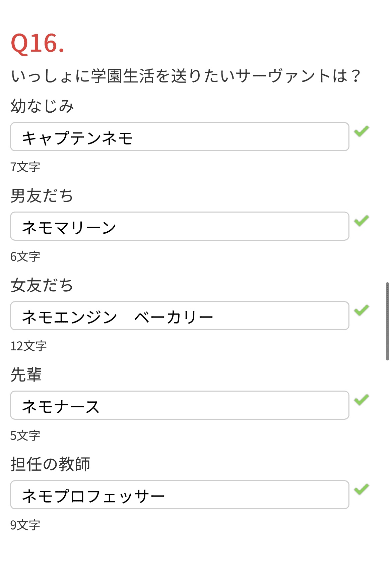Click the 幼なじみ field label

pyautogui.click(x=42, y=106)
